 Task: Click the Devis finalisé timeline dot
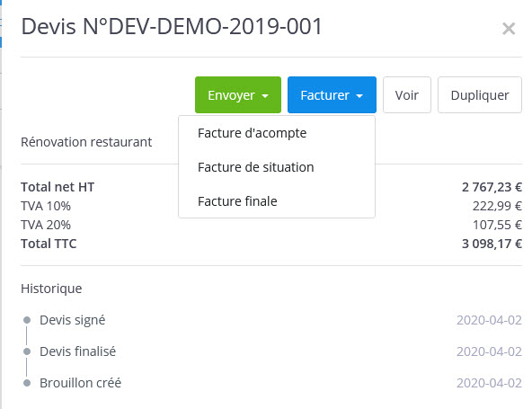[x=27, y=351]
